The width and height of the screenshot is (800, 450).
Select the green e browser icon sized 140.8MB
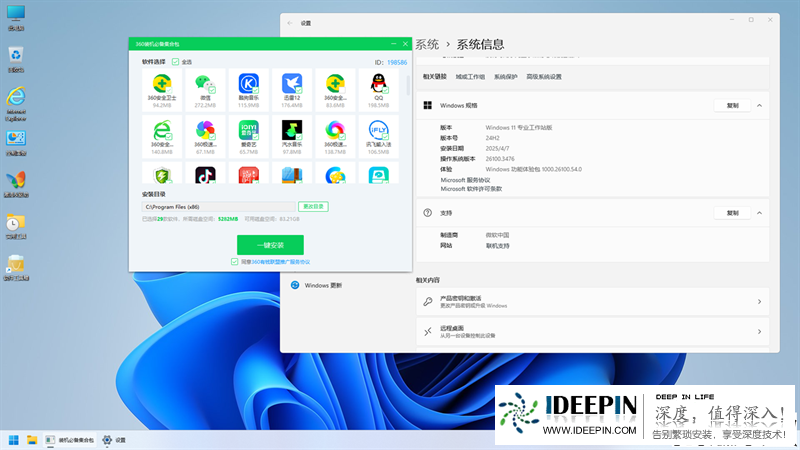tap(162, 131)
